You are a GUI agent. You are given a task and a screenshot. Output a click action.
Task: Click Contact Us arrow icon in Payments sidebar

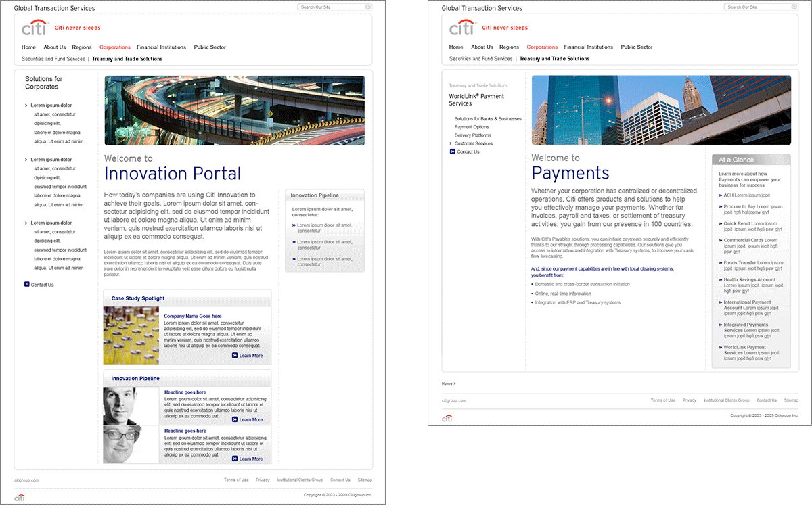[x=453, y=151]
